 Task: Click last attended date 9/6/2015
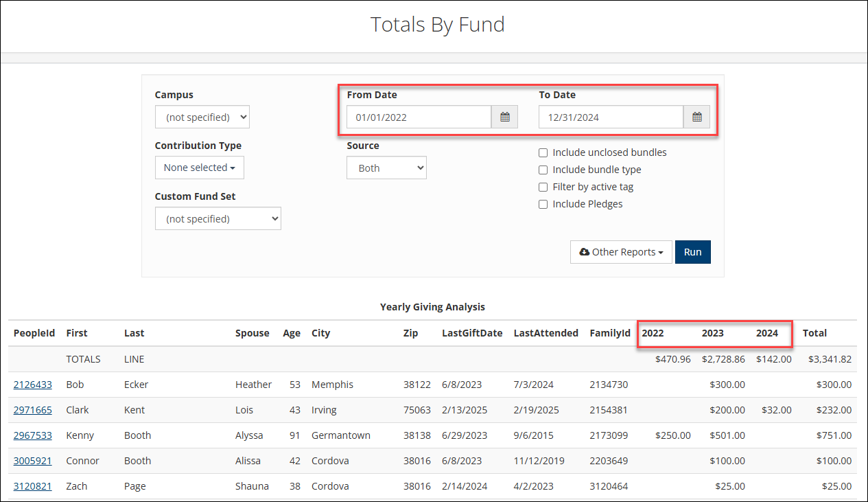(534, 435)
